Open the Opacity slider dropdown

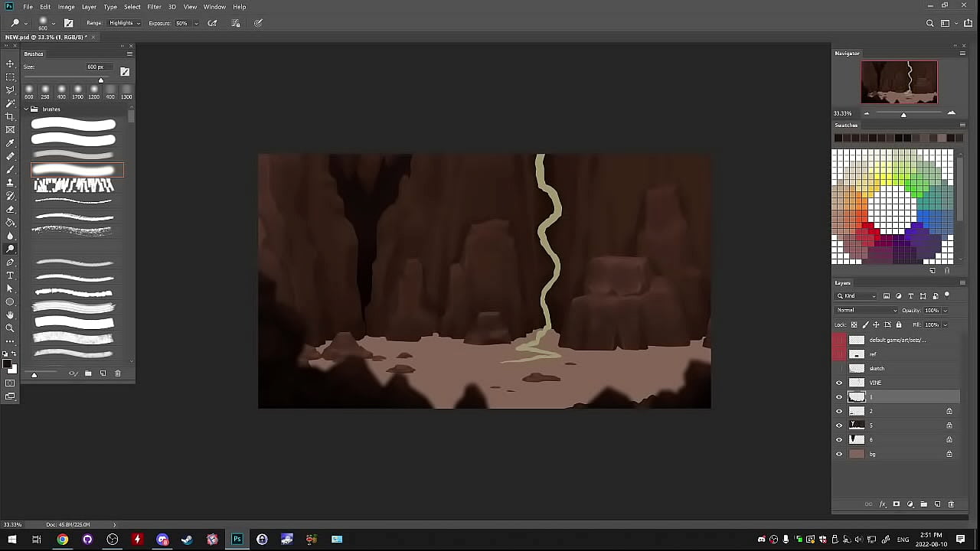tap(946, 310)
